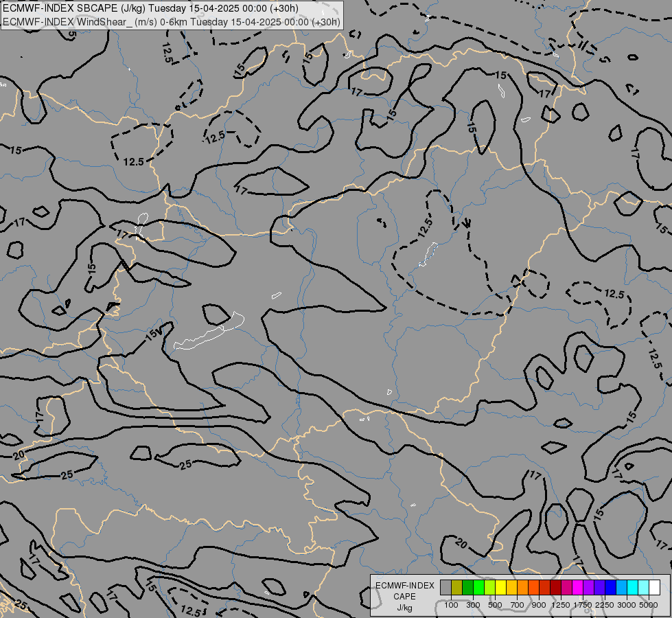Pick the bright magenta legend swatch
This screenshot has height=618, width=672.
[577, 588]
